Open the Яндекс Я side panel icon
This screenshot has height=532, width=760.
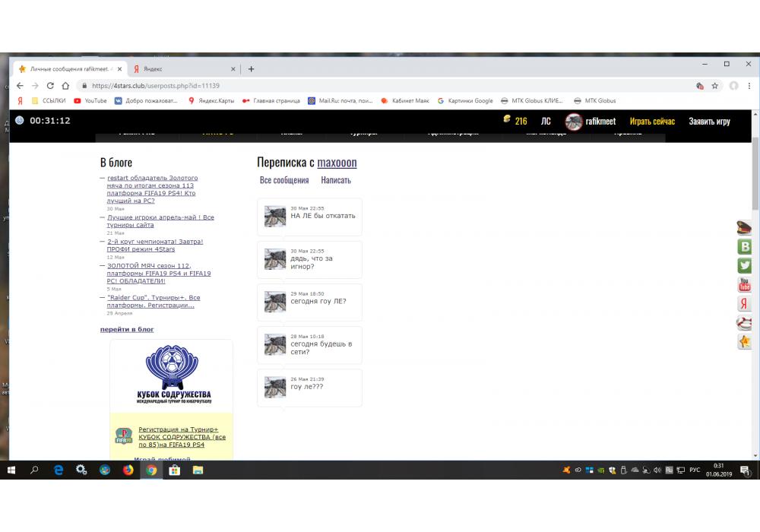tap(744, 304)
